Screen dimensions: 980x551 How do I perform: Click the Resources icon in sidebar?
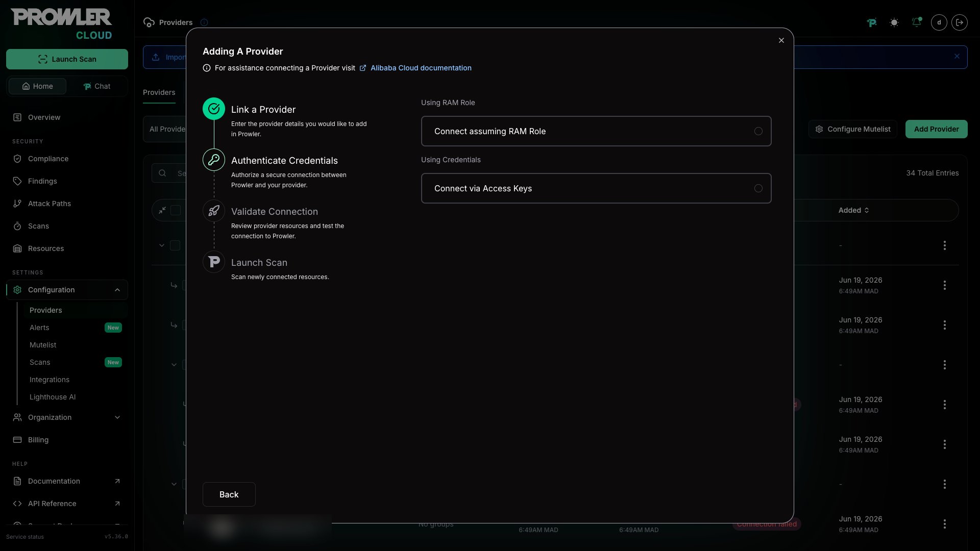[x=17, y=248]
